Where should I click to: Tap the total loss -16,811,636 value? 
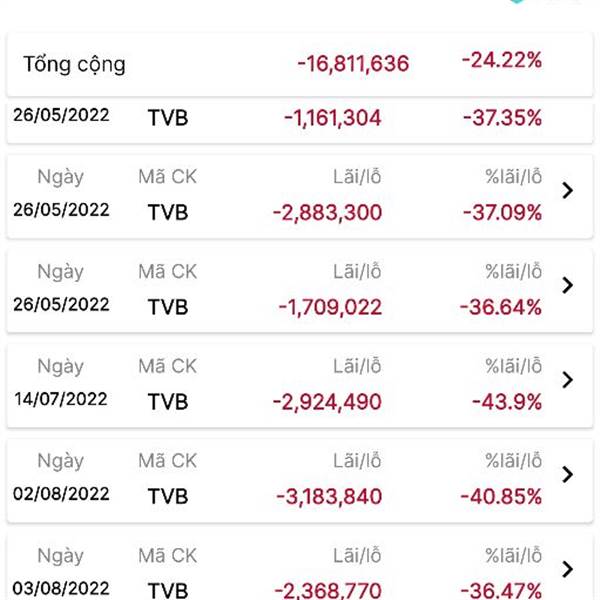point(353,64)
